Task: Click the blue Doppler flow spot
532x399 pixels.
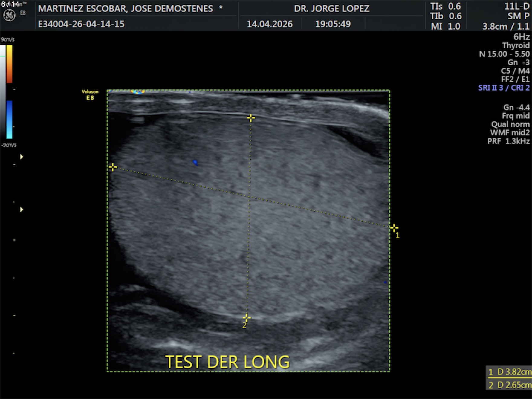Action: 195,163
